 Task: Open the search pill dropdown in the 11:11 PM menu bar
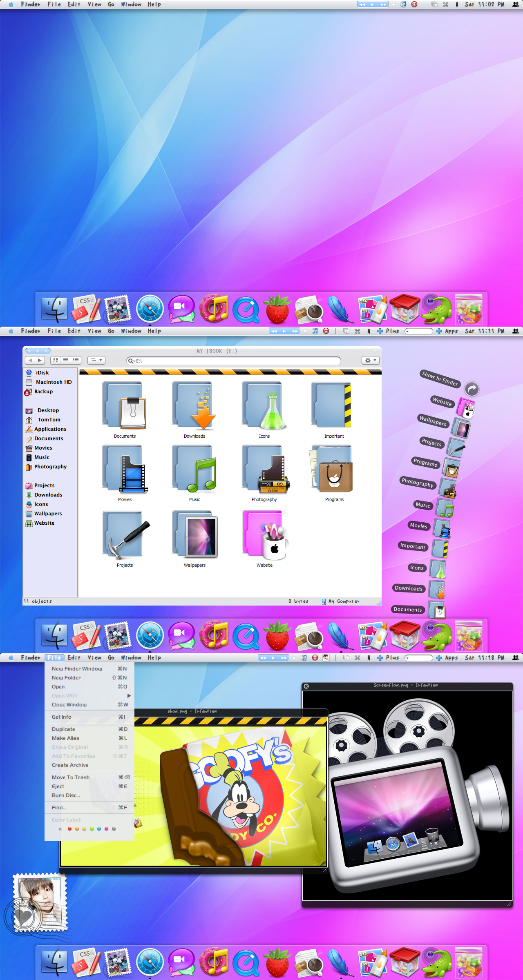click(418, 331)
